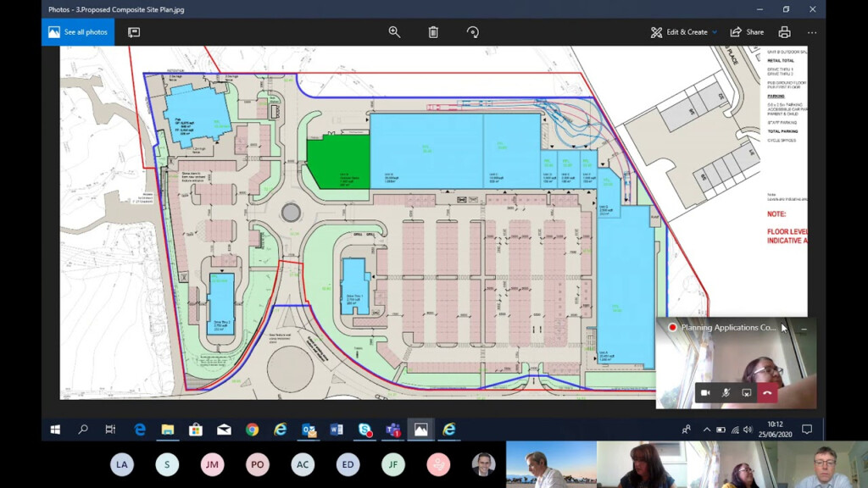Unmute microphone in Teams call overlay
The image size is (868, 488).
[726, 393]
